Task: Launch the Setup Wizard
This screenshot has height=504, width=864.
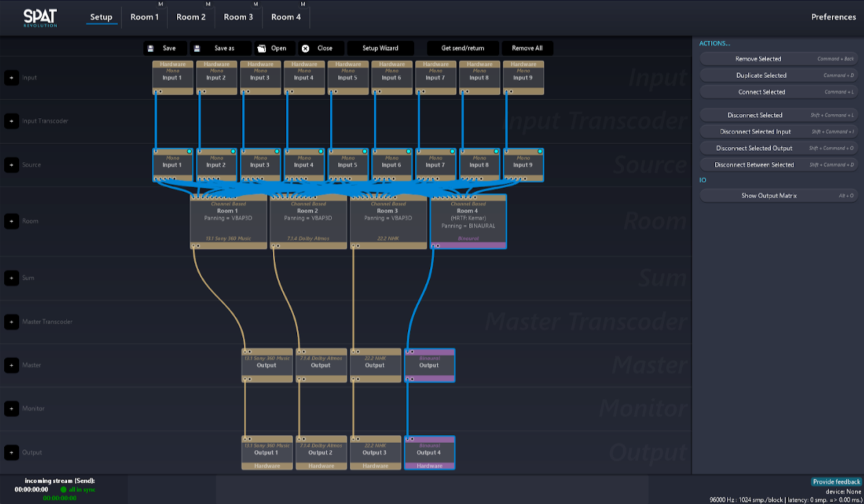Action: pyautogui.click(x=380, y=49)
